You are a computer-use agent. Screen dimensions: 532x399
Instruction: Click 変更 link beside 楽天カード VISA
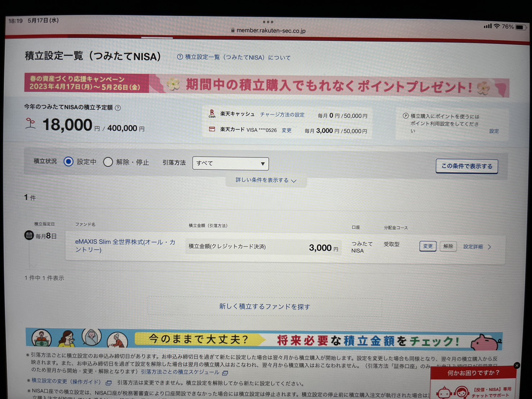click(286, 130)
